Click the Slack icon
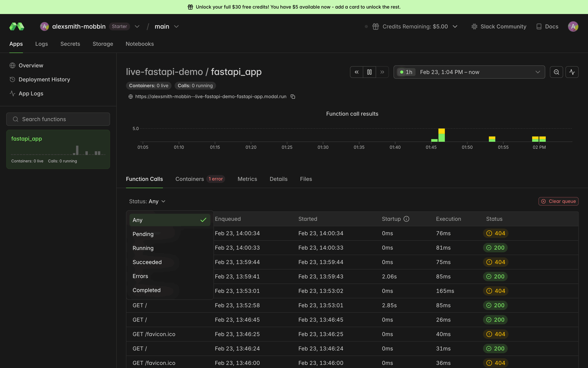Screen dimensions: 588x368 pyautogui.click(x=474, y=27)
